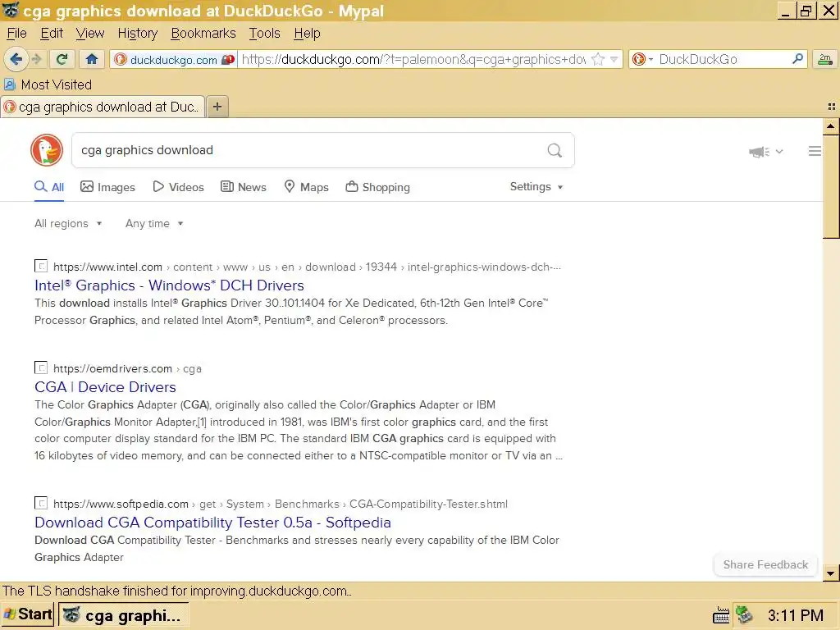Click the oemdrivers.com result URL
The width and height of the screenshot is (840, 630).
[x=127, y=368]
